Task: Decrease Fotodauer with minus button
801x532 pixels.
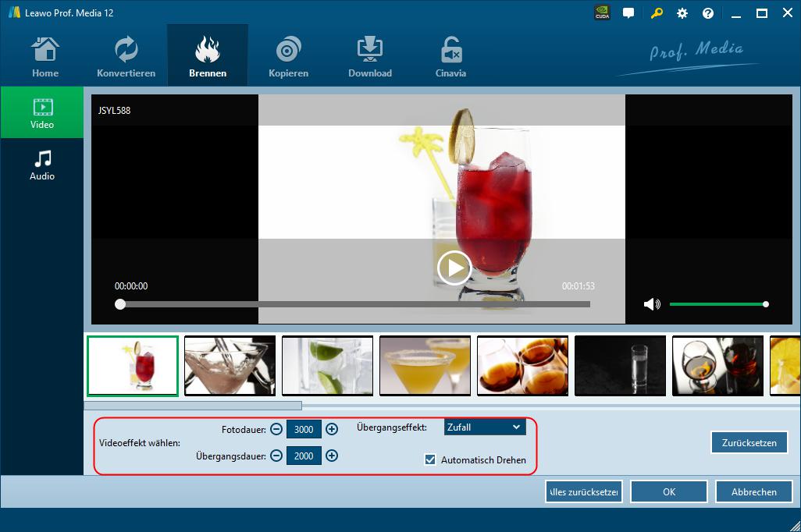Action: pyautogui.click(x=276, y=429)
